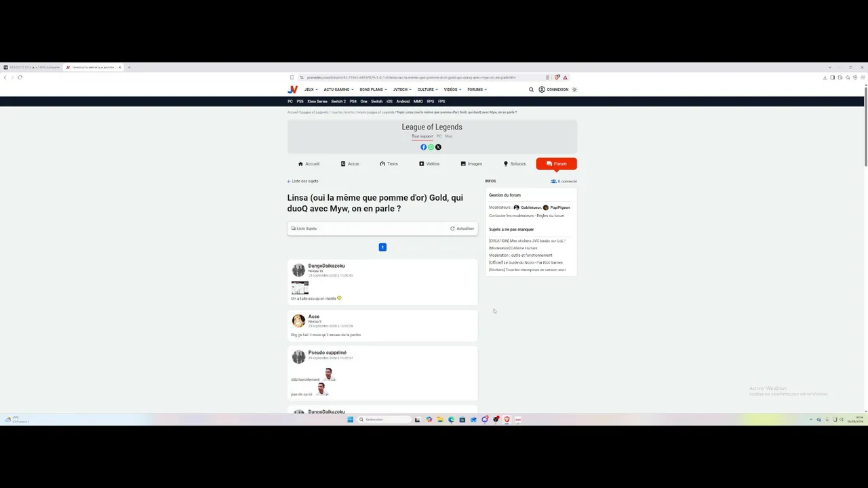Click the JV site logo
Viewport: 868px width, 488px height.
(292, 89)
